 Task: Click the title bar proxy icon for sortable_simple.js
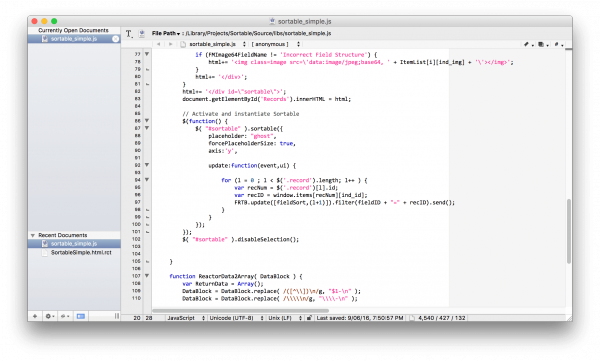click(x=272, y=21)
